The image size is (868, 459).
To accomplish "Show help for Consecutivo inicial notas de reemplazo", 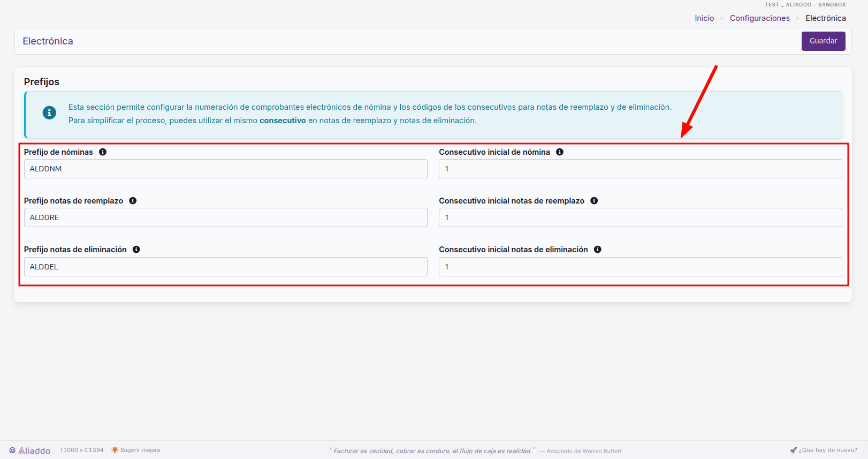I will 594,201.
